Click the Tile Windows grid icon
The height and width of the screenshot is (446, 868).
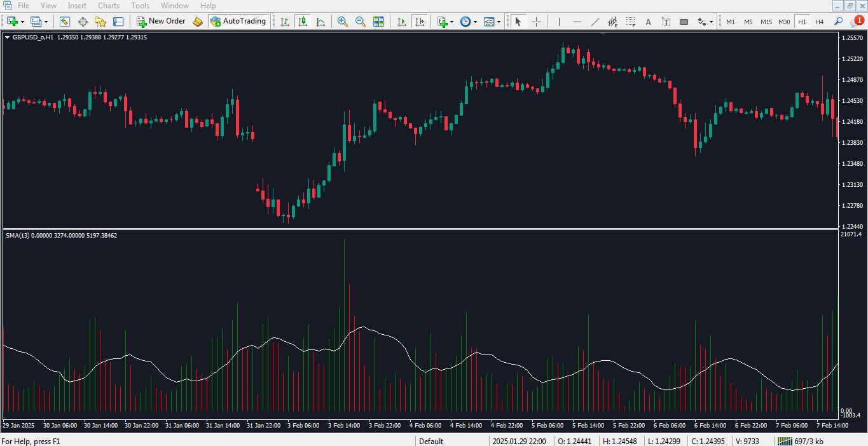point(378,22)
